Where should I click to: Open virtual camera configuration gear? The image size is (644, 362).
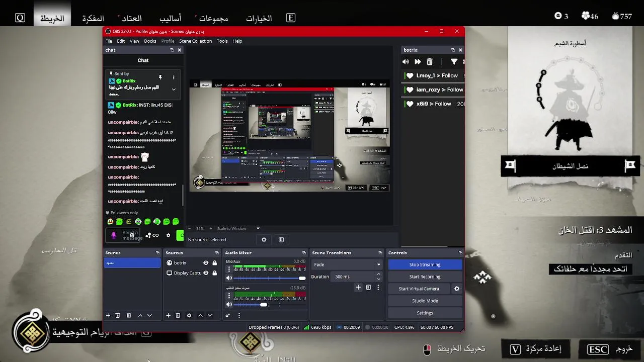point(457,289)
